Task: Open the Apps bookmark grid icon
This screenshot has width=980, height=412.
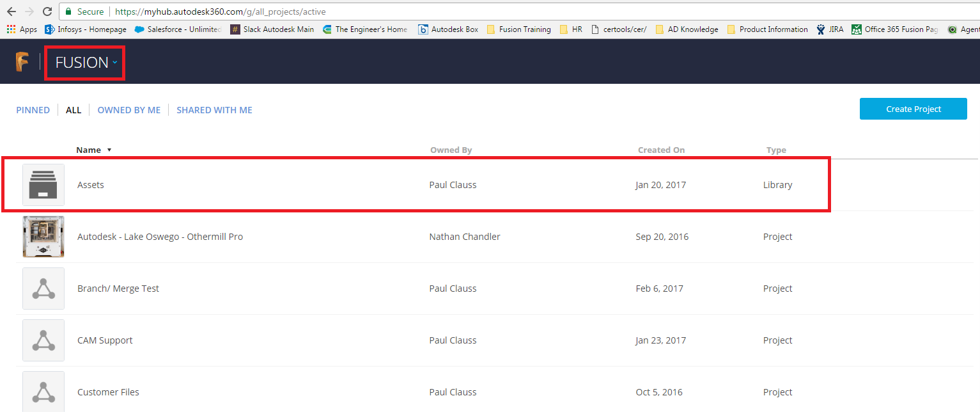Action: pos(11,29)
